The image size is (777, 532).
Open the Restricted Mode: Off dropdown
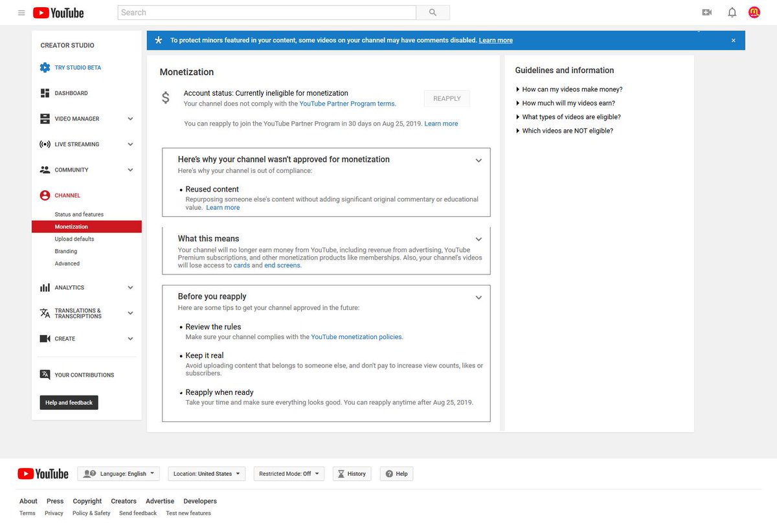(289, 474)
